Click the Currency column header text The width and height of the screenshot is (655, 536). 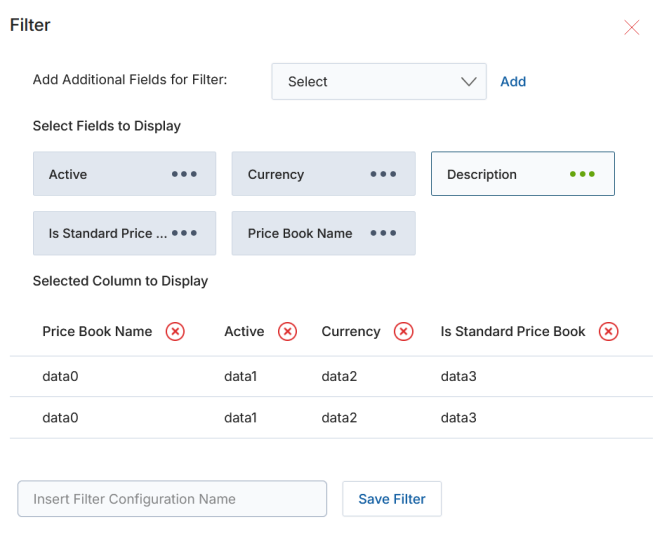pyautogui.click(x=351, y=331)
